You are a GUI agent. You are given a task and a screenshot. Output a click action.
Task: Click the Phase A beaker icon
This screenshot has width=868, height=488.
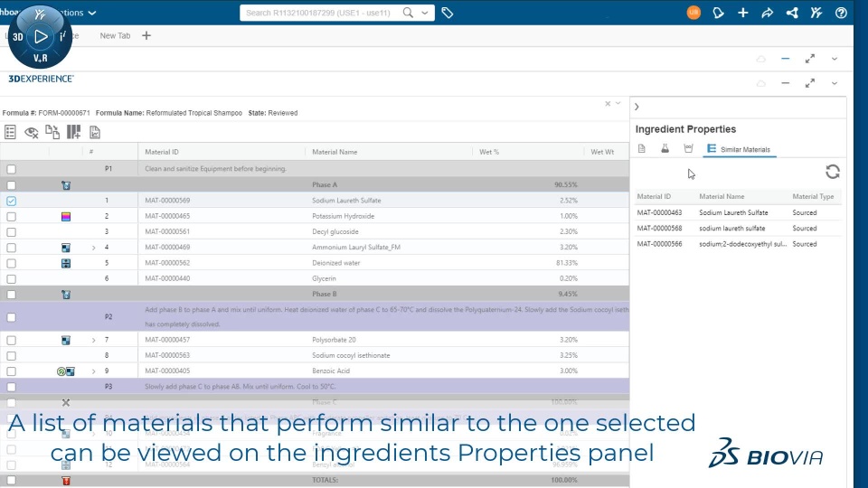pos(66,185)
